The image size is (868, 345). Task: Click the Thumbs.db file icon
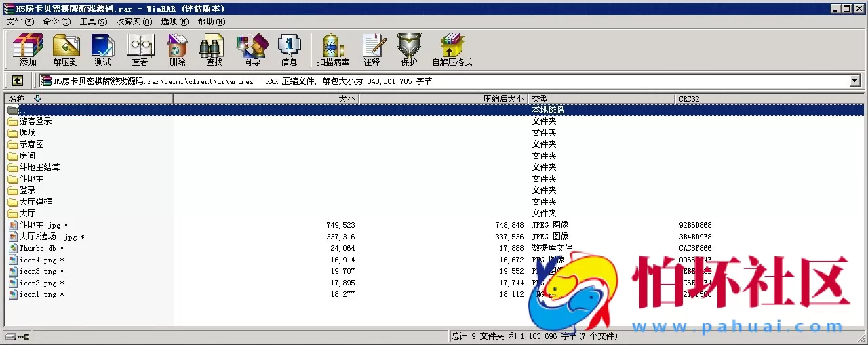coord(13,248)
